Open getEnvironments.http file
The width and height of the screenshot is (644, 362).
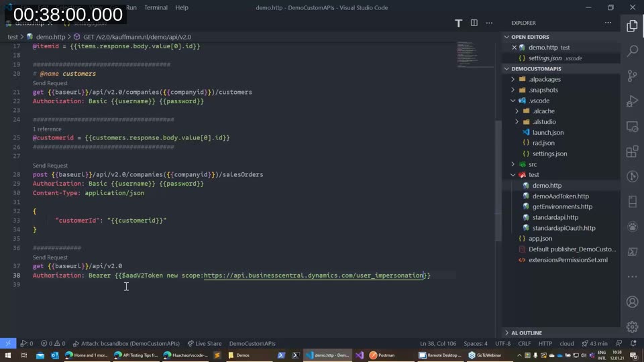pyautogui.click(x=562, y=207)
